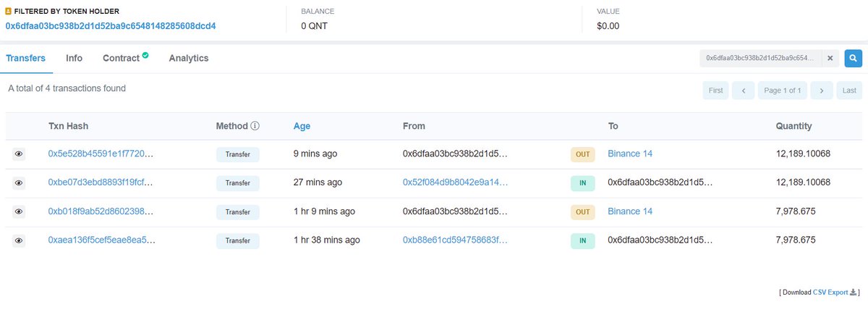Image resolution: width=868 pixels, height=315 pixels.
Task: Open transaction hash 0x5e528b45591e1f7720
Action: (x=101, y=154)
